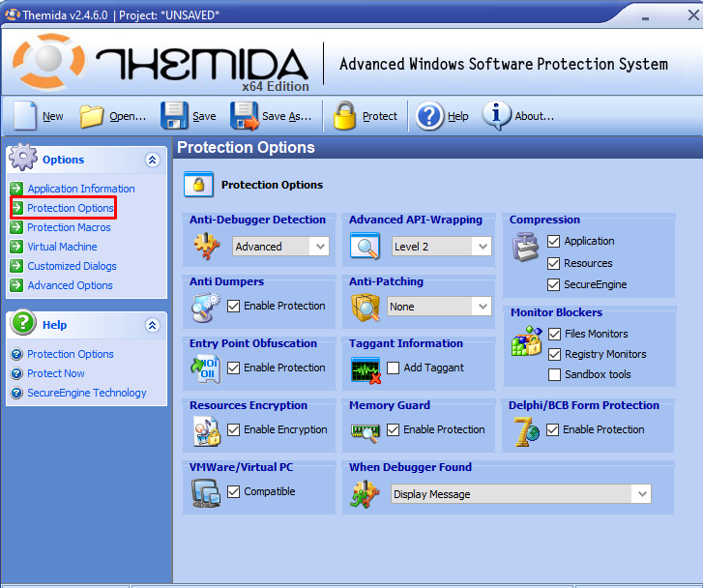Screen dimensions: 703x588
Task: Click the New toolbar label
Action: (53, 116)
